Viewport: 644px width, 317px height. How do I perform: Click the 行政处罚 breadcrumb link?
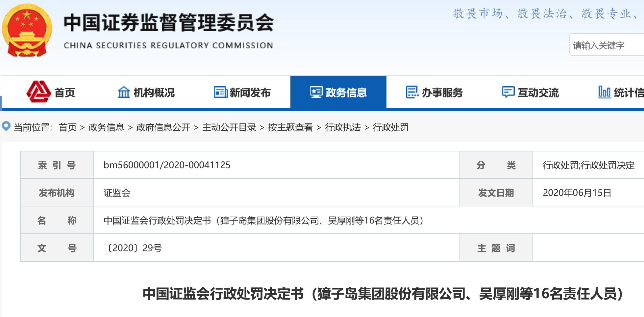click(390, 127)
